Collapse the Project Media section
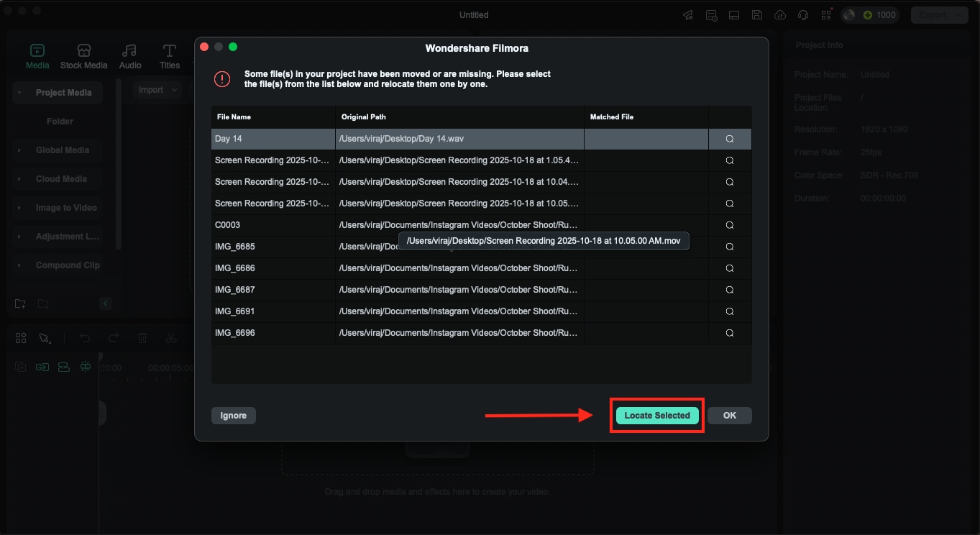 click(19, 93)
